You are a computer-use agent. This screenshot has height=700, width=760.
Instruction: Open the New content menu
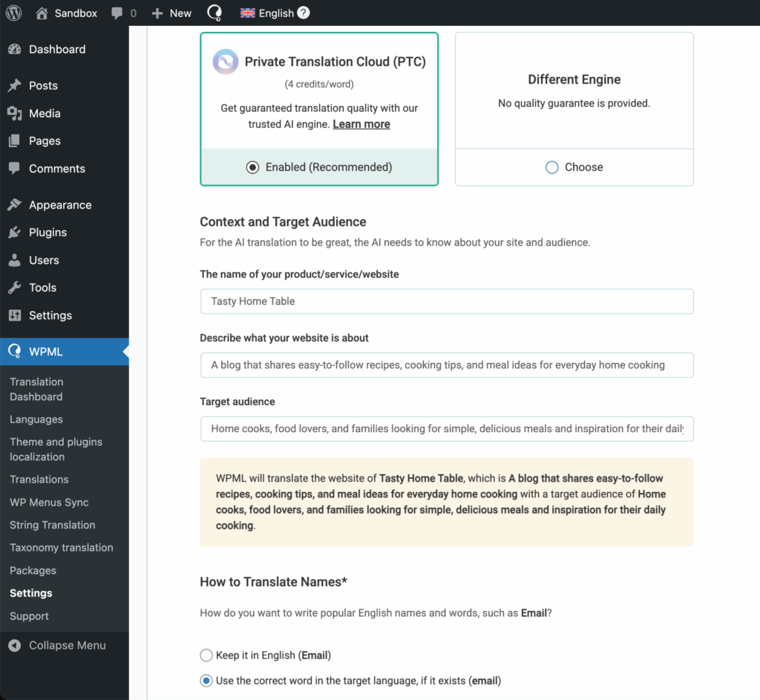point(171,13)
